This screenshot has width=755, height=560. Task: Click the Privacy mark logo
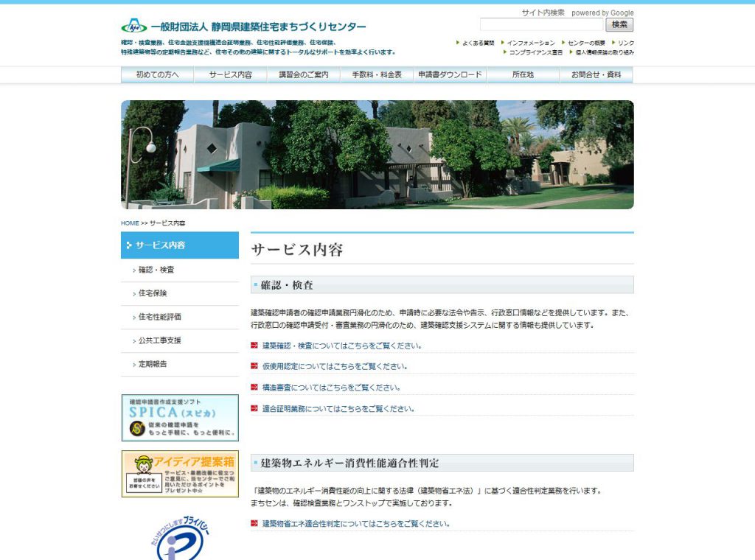tap(180, 538)
